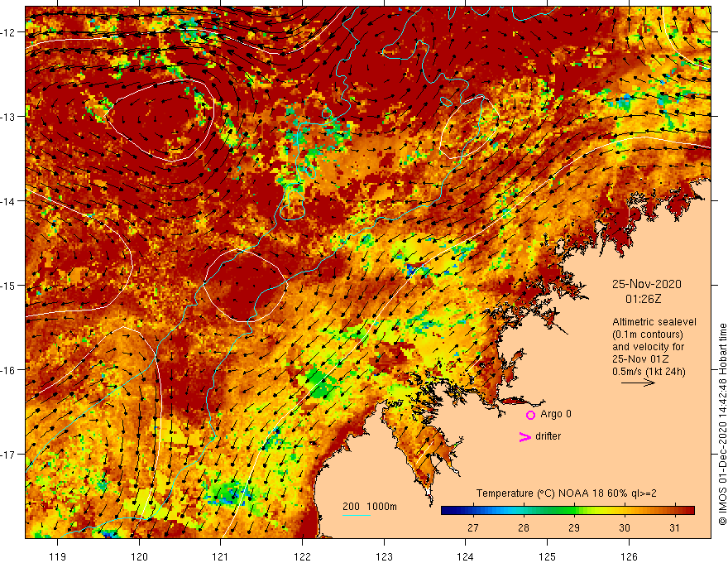Click the -15 latitude axis label
The width and height of the screenshot is (728, 563).
point(8,285)
